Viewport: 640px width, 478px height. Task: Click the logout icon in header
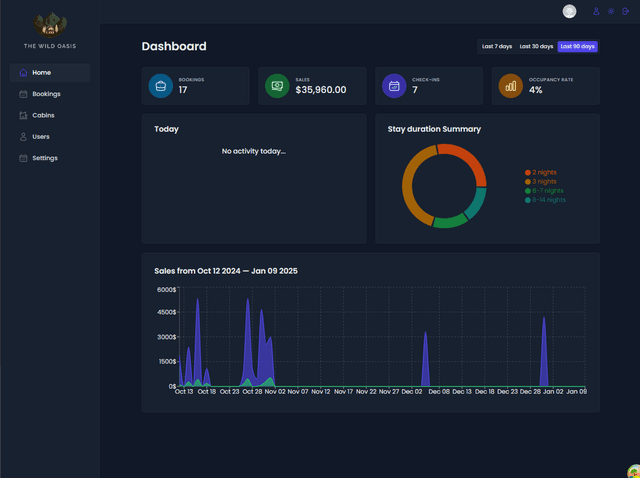tap(626, 12)
